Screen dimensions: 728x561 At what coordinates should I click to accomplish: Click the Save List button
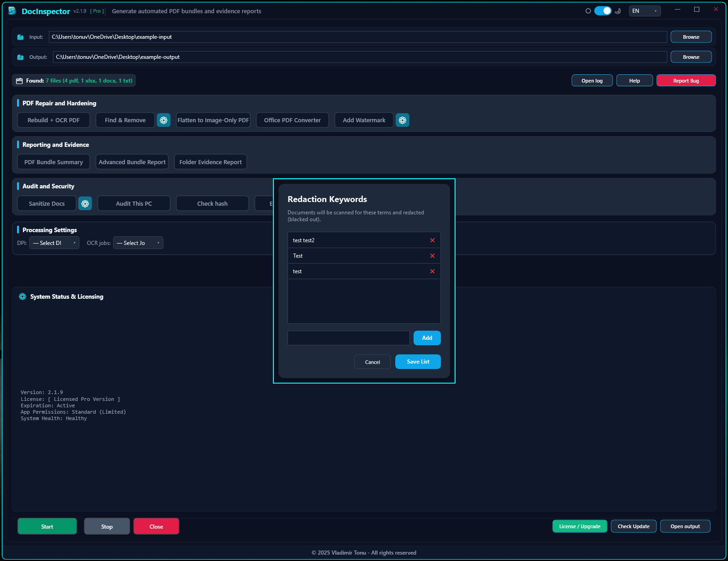point(418,362)
